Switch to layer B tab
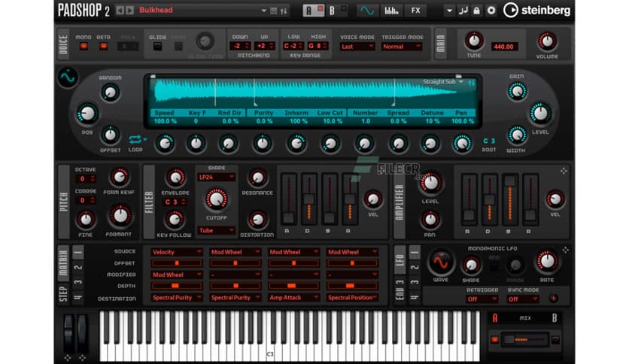This screenshot has height=364, width=629. [336, 11]
